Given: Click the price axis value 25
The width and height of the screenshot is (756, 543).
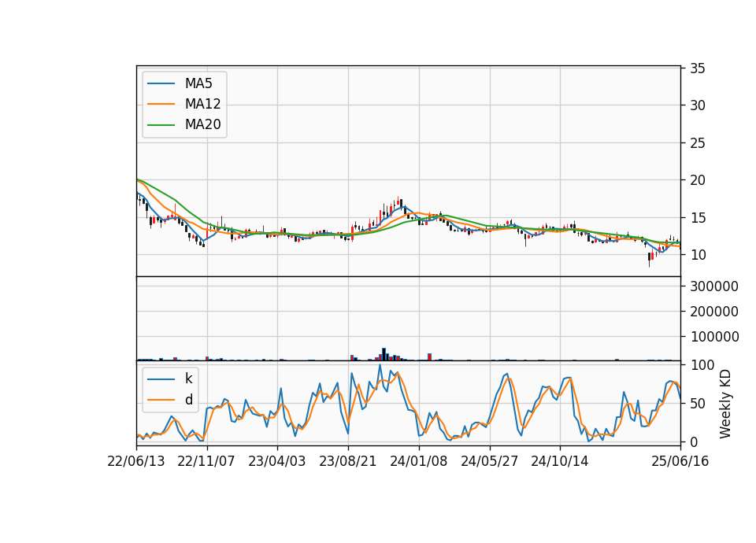Looking at the screenshot, I should click(x=698, y=143).
